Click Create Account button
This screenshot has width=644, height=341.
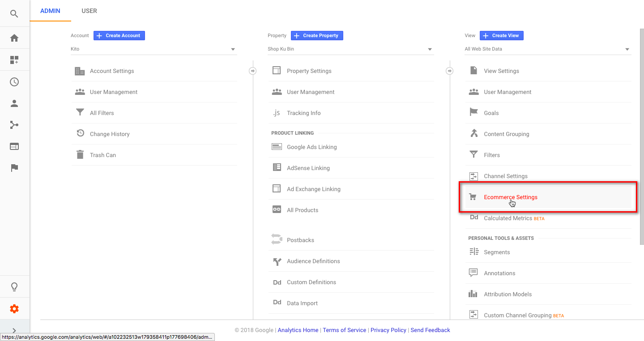click(119, 35)
